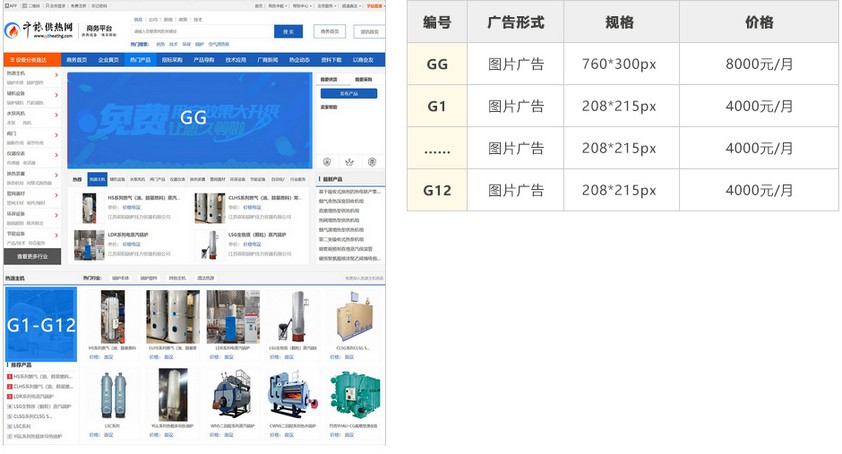
Task: Click the shield icon at right of banner
Action: 372,161
